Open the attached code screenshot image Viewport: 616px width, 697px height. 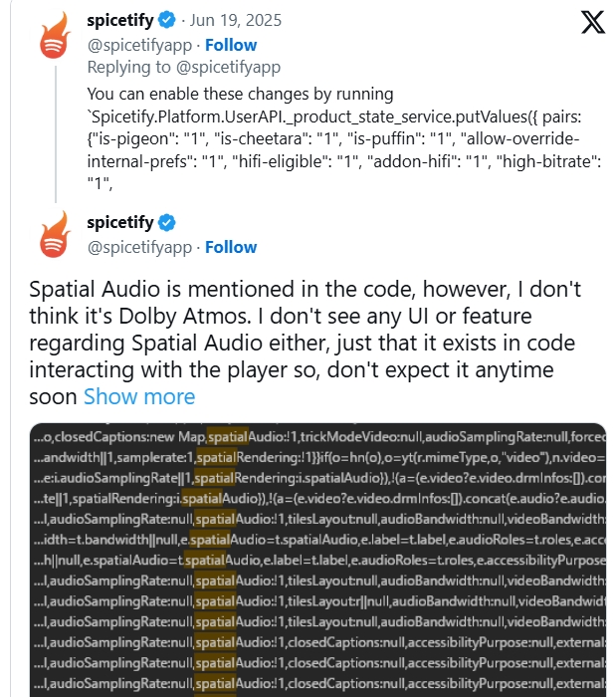[318, 560]
